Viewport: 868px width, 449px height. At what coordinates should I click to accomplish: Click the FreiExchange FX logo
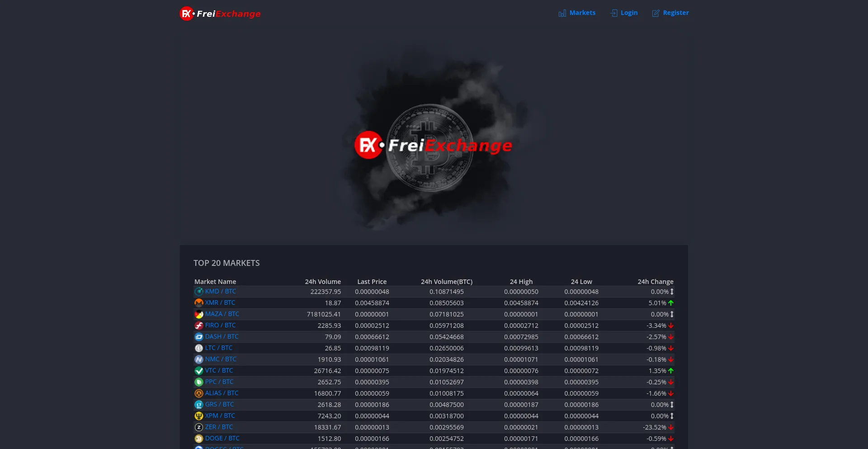pyautogui.click(x=185, y=13)
